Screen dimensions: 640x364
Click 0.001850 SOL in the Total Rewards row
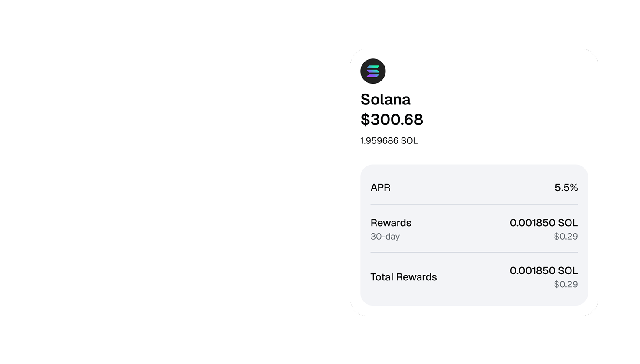544,271
